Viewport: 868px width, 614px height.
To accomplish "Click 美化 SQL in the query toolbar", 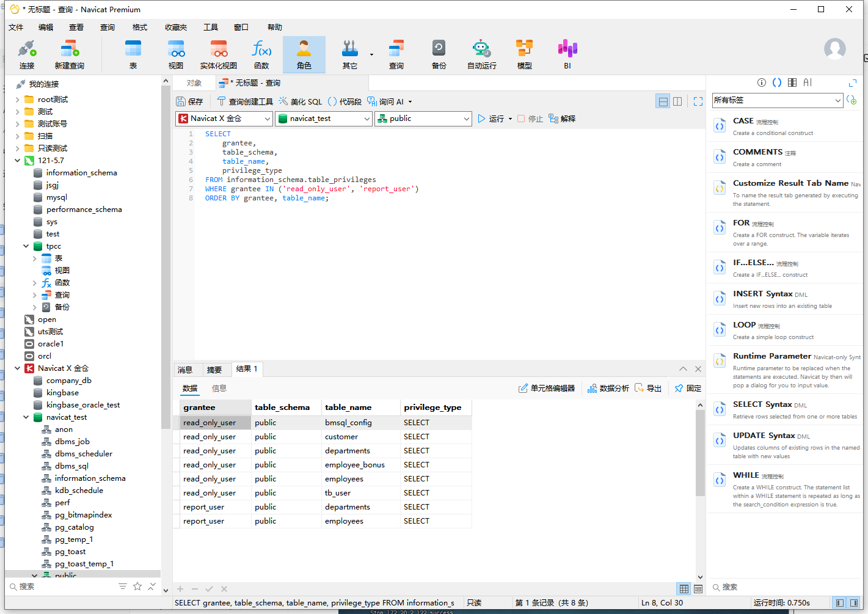I will point(300,101).
